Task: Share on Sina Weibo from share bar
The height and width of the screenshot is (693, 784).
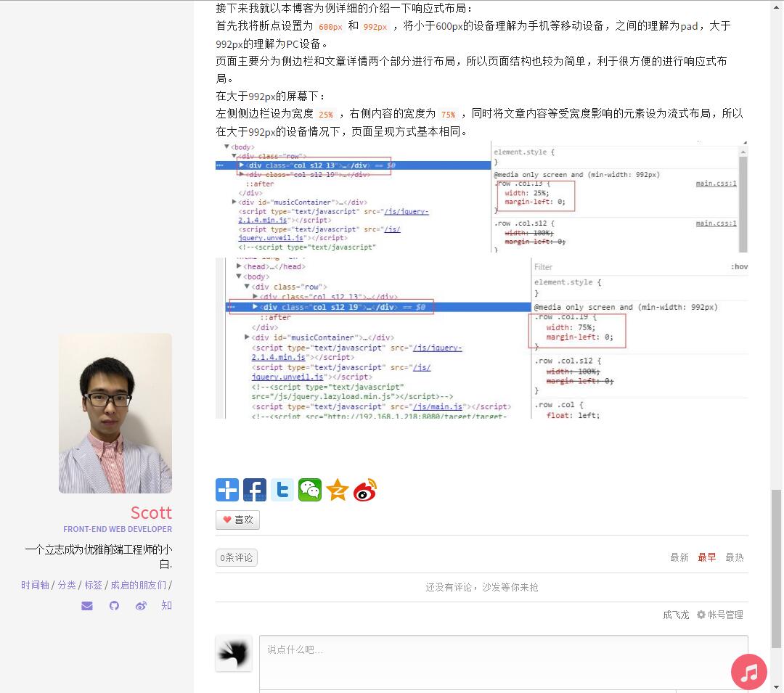Action: pyautogui.click(x=365, y=491)
